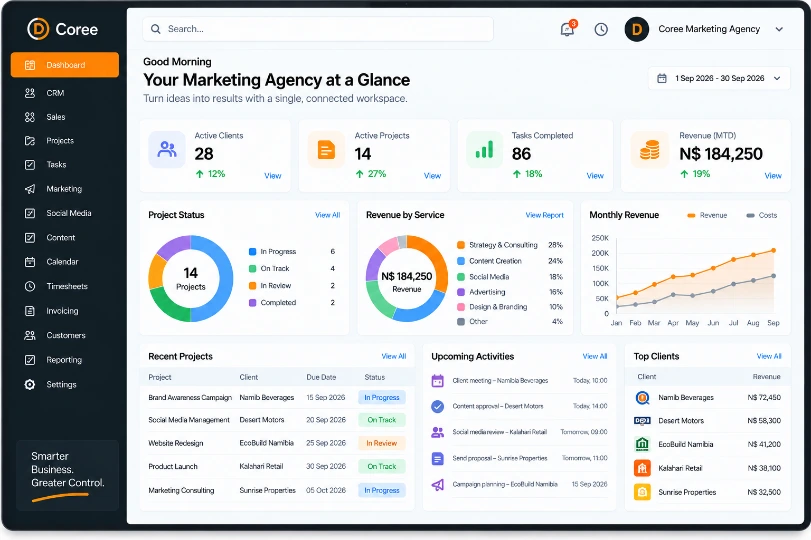
Task: Click On Track badge for Product Launch
Action: point(382,467)
